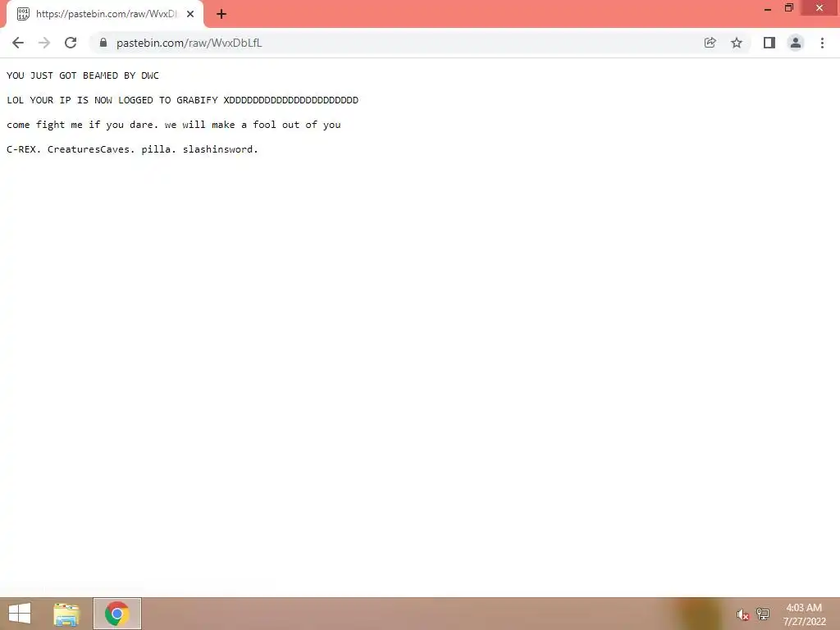
Task: Click the pastebin tab favicon
Action: click(23, 14)
